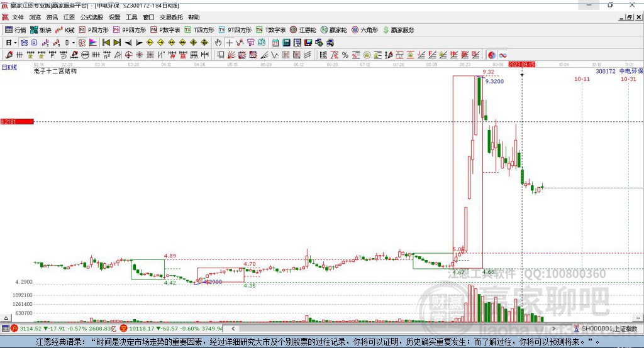The image size is (644, 348).
Task: Jump to last bar with skip-end arrow
Action: tap(117, 43)
